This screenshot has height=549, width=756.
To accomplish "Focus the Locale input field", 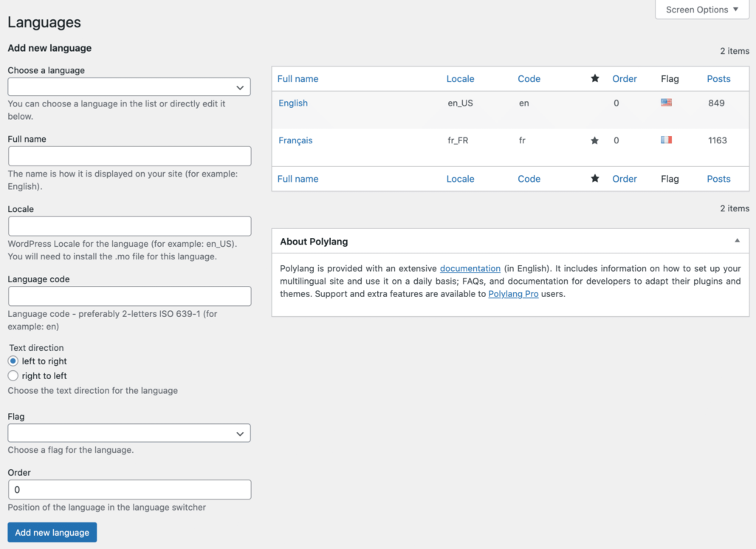I will (x=129, y=226).
